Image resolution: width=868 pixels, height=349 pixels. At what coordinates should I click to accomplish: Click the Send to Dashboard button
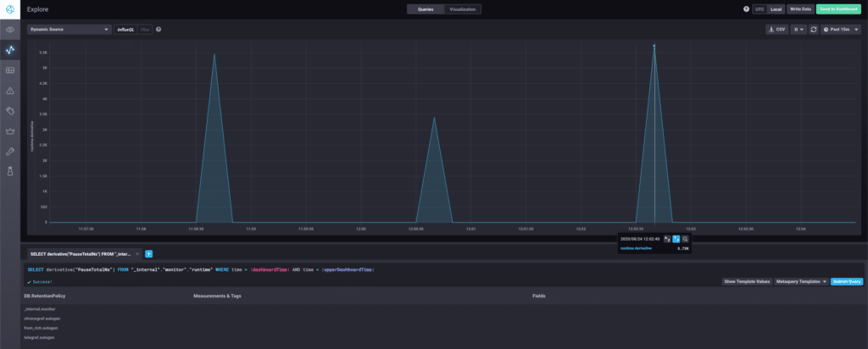tap(839, 8)
